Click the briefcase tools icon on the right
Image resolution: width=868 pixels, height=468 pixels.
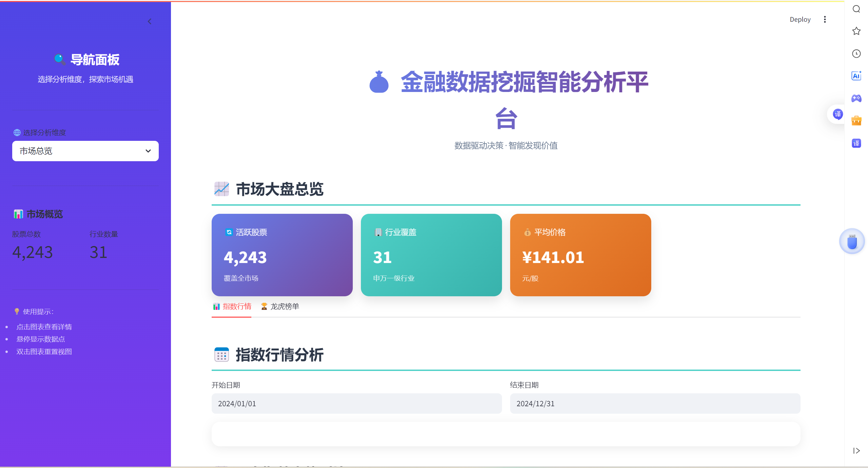click(856, 120)
